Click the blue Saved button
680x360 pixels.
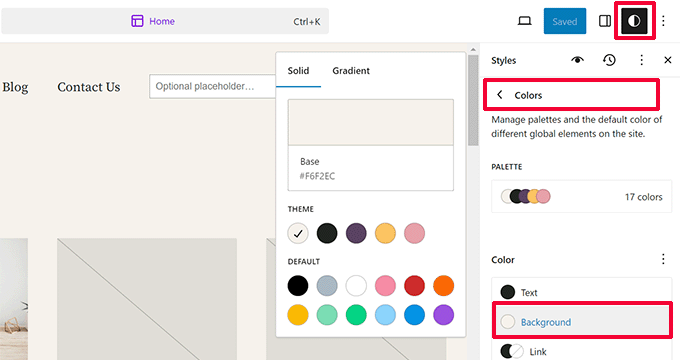[565, 21]
